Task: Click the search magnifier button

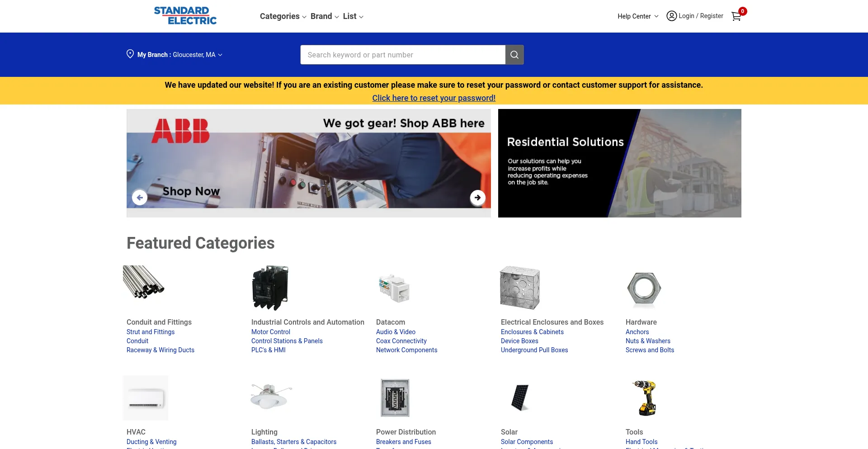Action: (514, 55)
